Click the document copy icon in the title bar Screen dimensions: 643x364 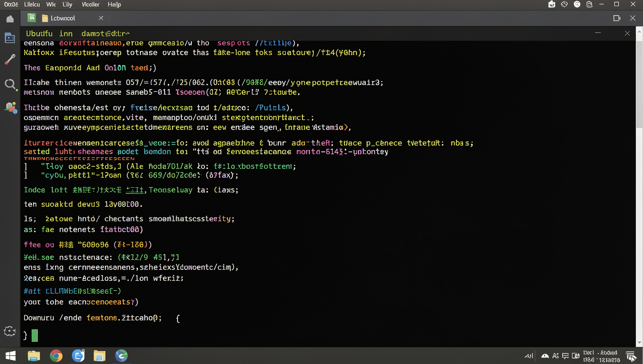click(590, 4)
